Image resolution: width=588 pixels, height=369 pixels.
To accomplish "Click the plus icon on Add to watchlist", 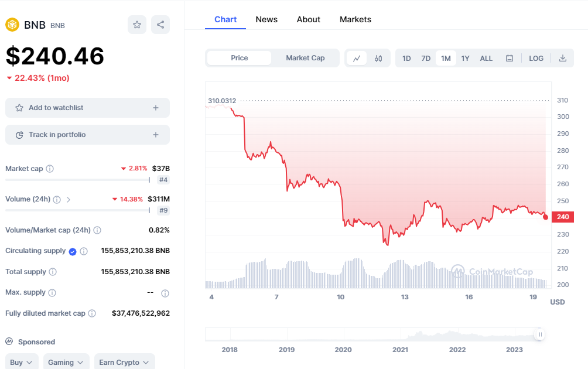I will (x=156, y=108).
